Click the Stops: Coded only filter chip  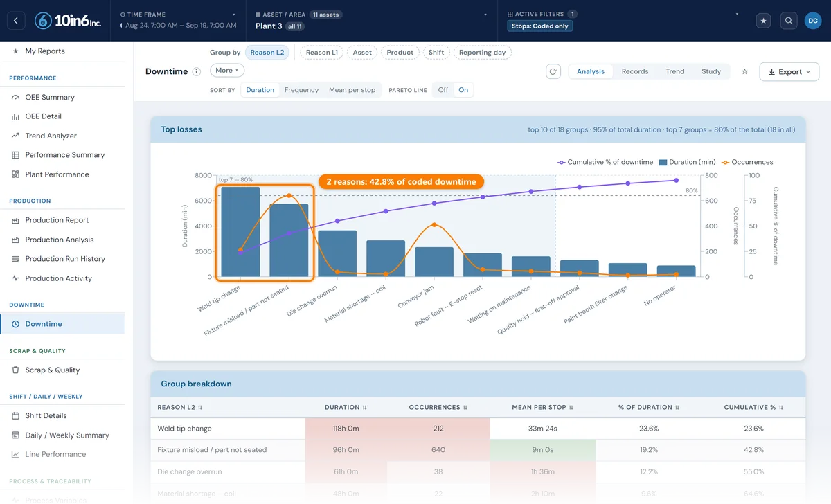pos(540,26)
